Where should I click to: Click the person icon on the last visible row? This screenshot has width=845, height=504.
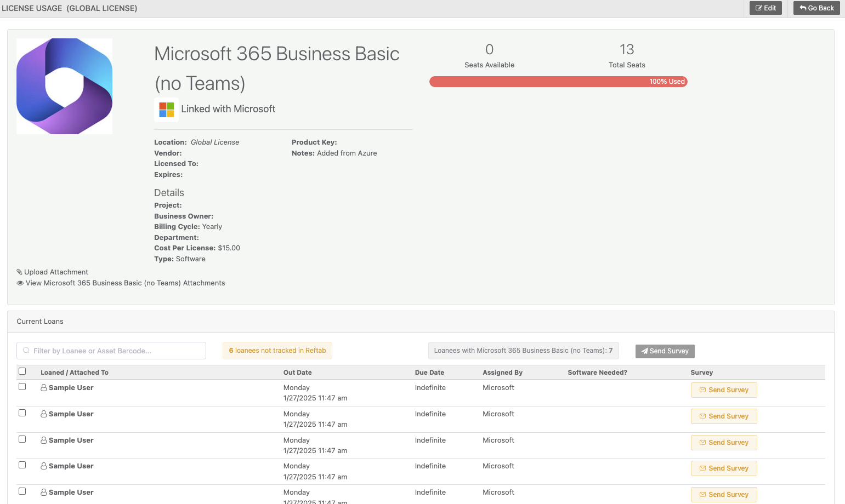pyautogui.click(x=43, y=492)
